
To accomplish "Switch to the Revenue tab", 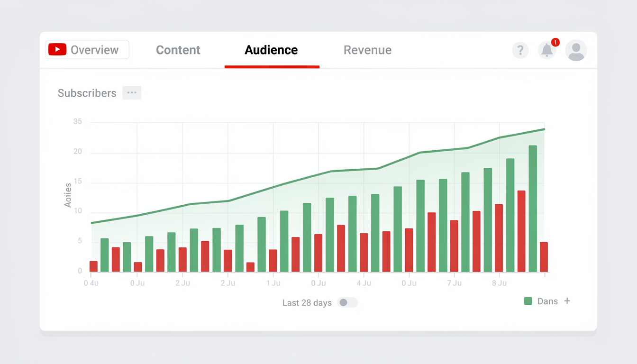I will click(x=368, y=50).
